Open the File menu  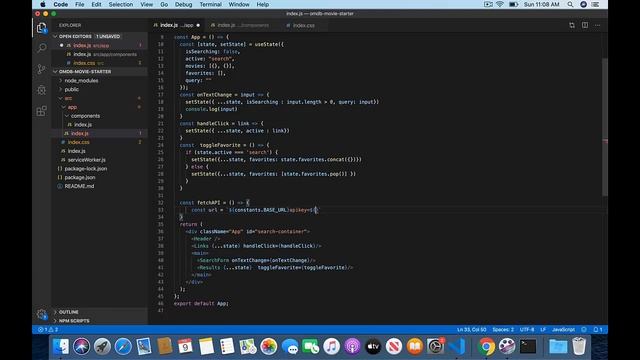(x=80, y=4)
